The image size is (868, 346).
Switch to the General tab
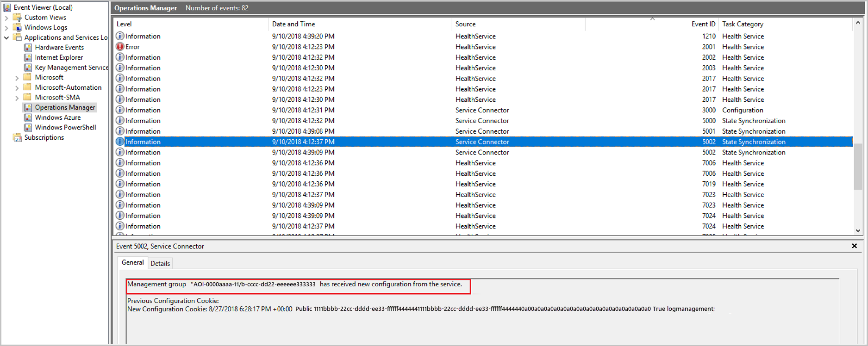132,263
